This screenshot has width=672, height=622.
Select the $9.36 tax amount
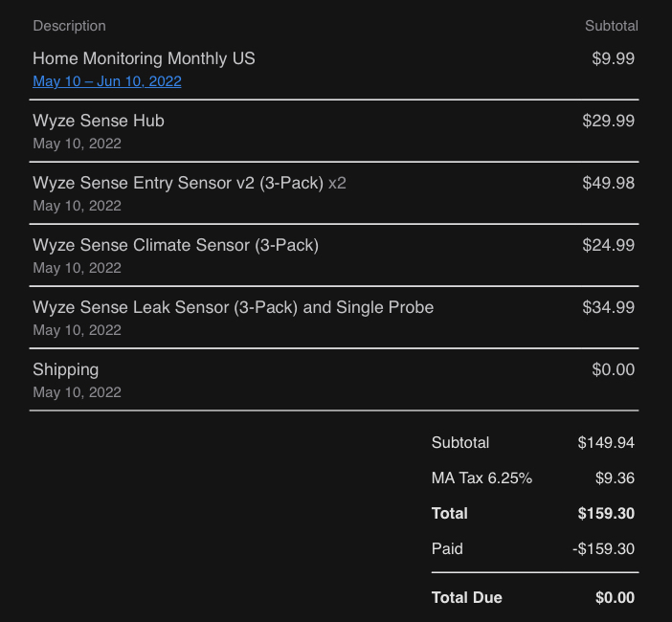pos(615,478)
